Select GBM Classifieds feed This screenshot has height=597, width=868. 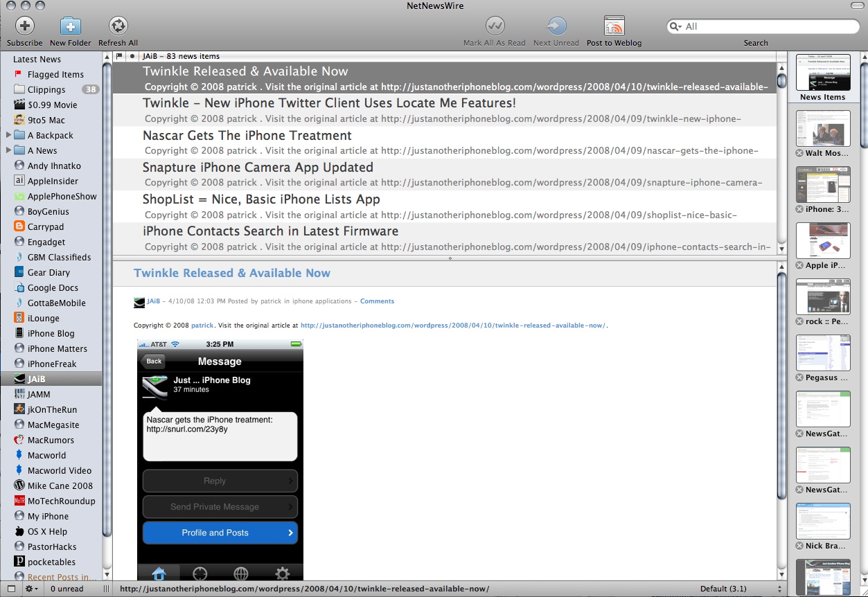click(x=60, y=257)
